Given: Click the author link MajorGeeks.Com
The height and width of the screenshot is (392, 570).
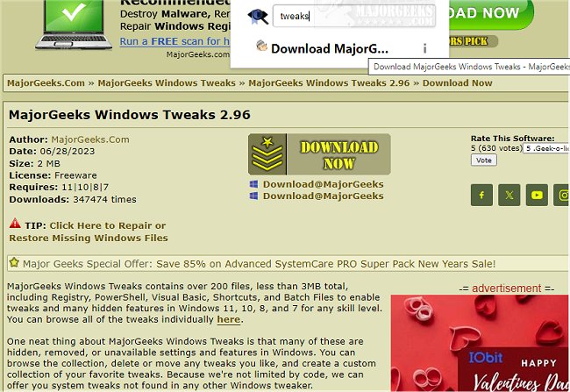Looking at the screenshot, I should (90, 139).
